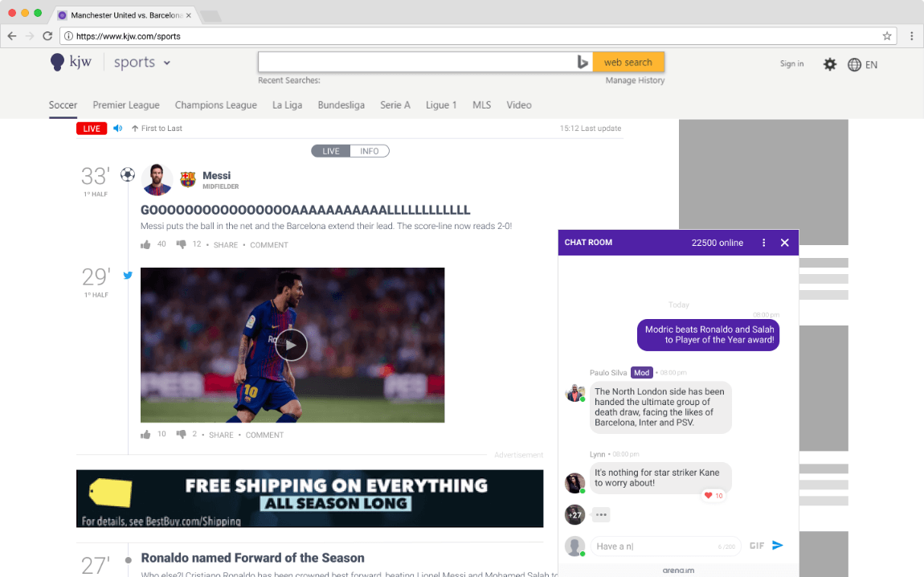This screenshot has height=577, width=924.
Task: Click the GOOOAAALLL headline text
Action: 305,210
